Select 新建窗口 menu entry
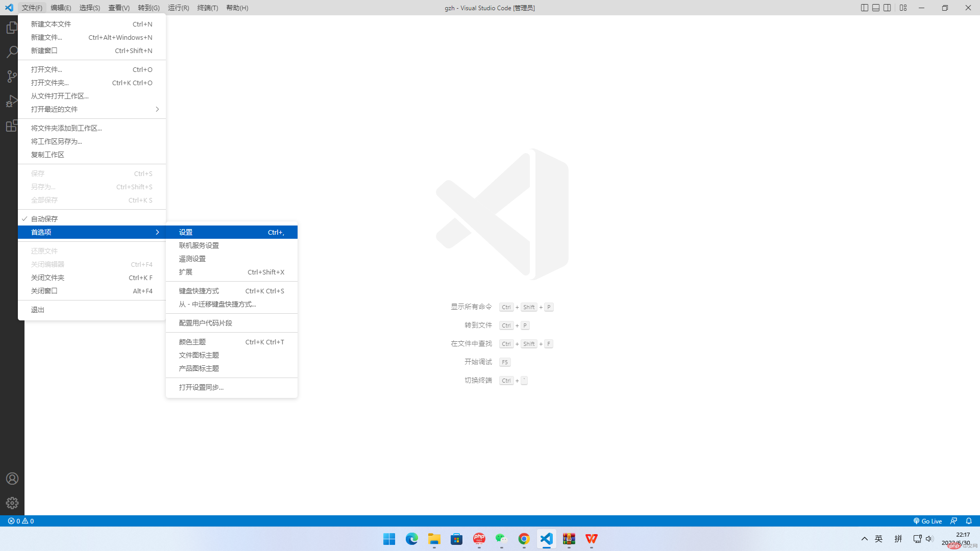Image resolution: width=980 pixels, height=551 pixels. click(92, 51)
